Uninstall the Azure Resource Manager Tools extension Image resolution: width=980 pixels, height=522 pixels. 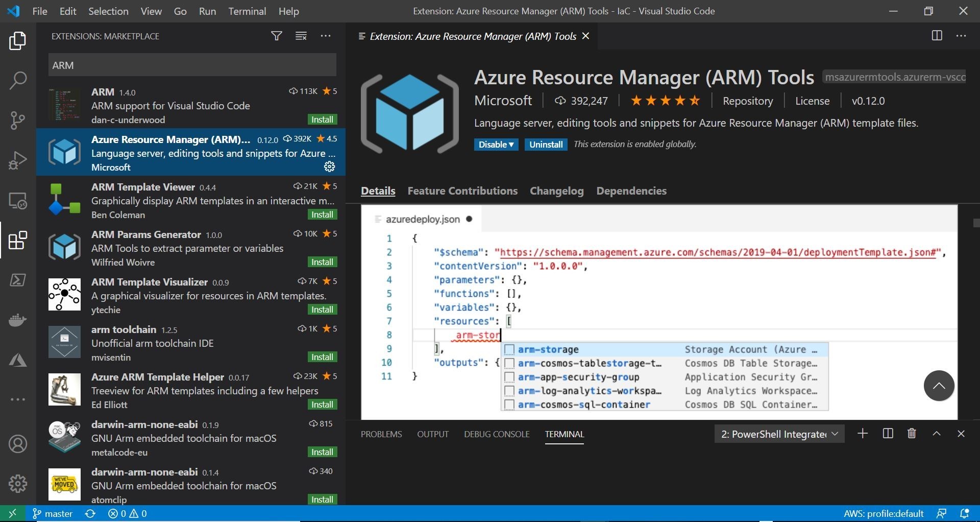coord(546,145)
